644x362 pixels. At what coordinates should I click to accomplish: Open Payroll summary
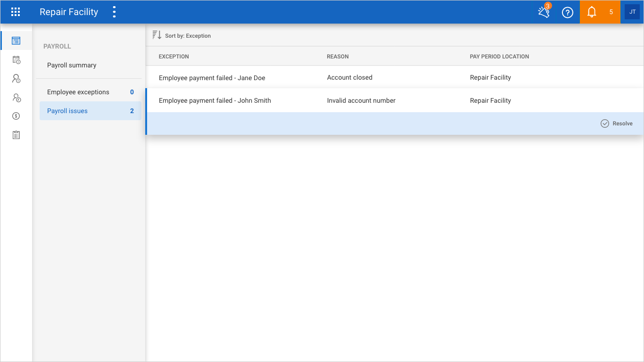72,65
